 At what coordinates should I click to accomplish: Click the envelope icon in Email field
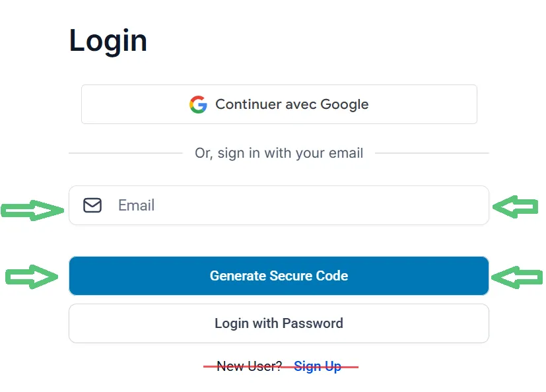(x=92, y=205)
